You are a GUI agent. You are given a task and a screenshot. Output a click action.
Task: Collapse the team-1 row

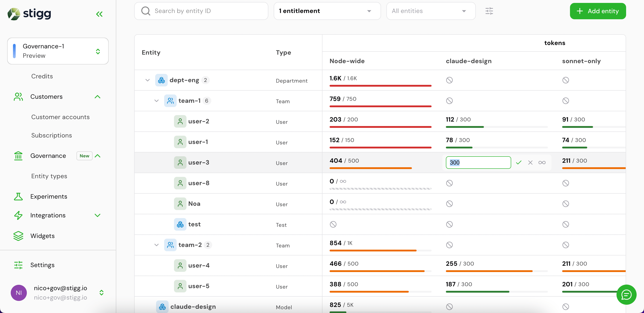(x=157, y=101)
